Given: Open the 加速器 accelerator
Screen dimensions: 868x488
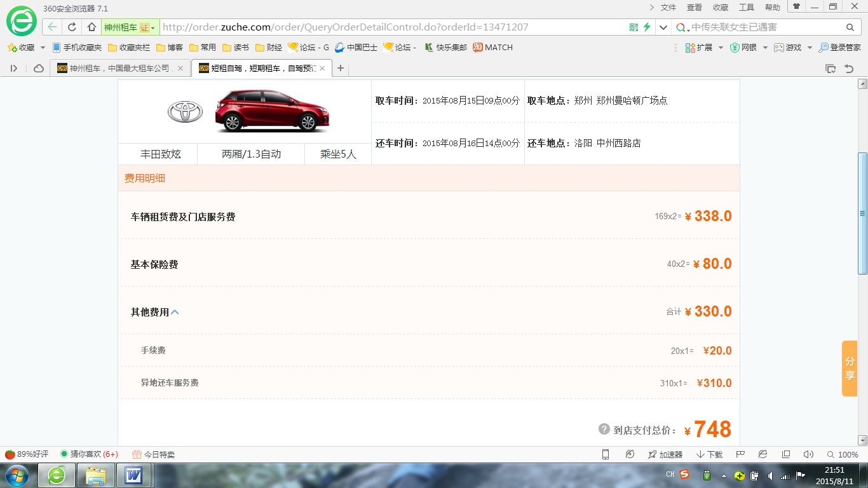Looking at the screenshot, I should coord(665,454).
